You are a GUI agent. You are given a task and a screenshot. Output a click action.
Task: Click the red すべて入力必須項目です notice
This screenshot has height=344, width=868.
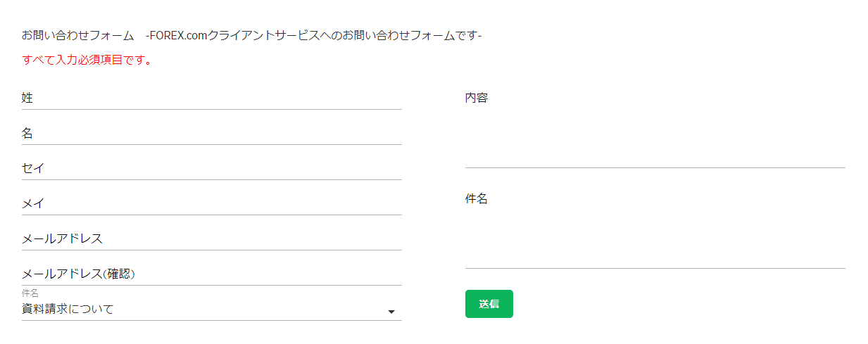point(87,60)
